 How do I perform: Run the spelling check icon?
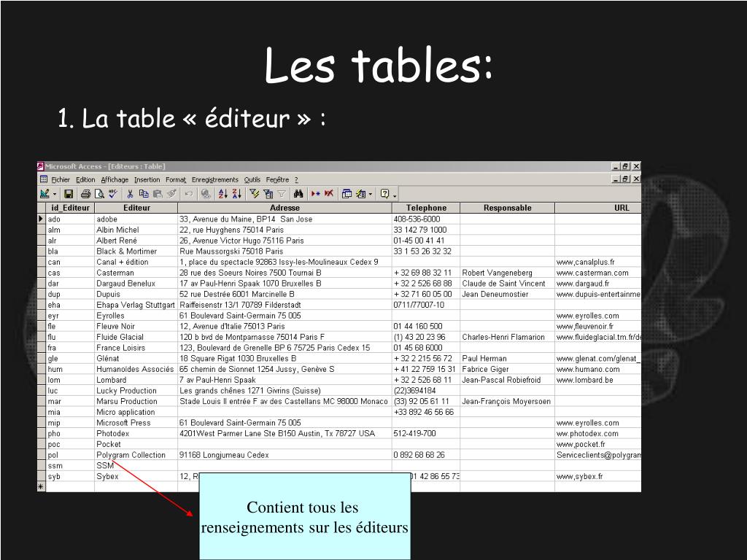coord(112,194)
